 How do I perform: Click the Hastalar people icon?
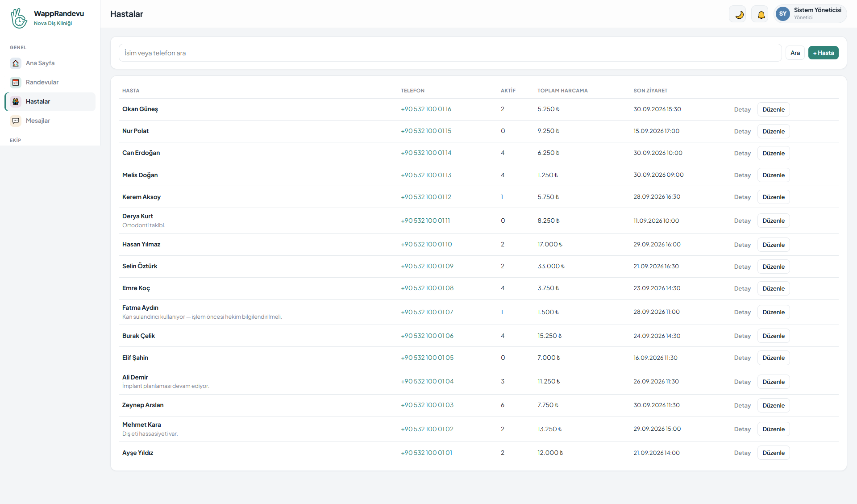tap(16, 101)
